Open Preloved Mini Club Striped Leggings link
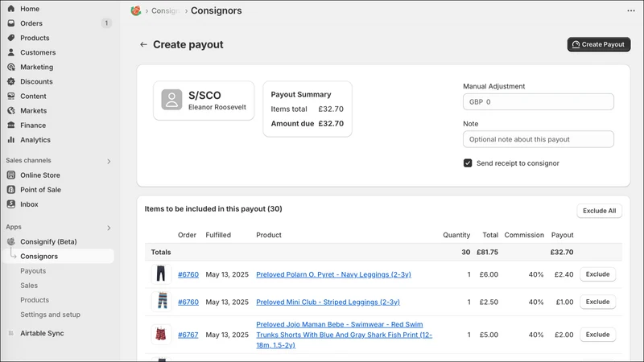The width and height of the screenshot is (644, 362). click(x=328, y=302)
